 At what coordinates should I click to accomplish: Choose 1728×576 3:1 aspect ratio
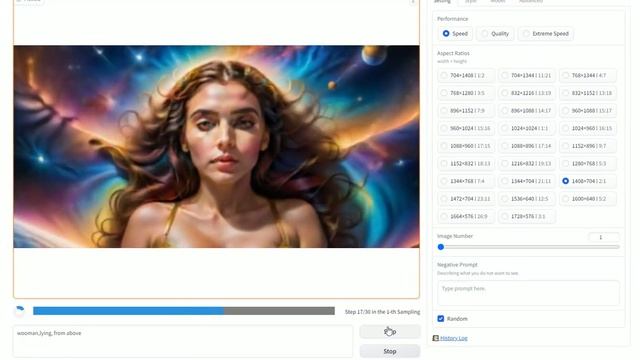(x=527, y=216)
